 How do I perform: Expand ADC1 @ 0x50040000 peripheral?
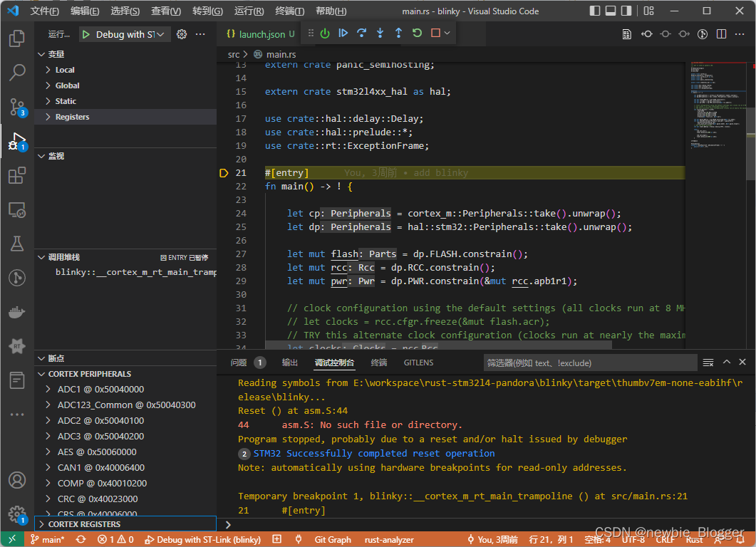[48, 389]
